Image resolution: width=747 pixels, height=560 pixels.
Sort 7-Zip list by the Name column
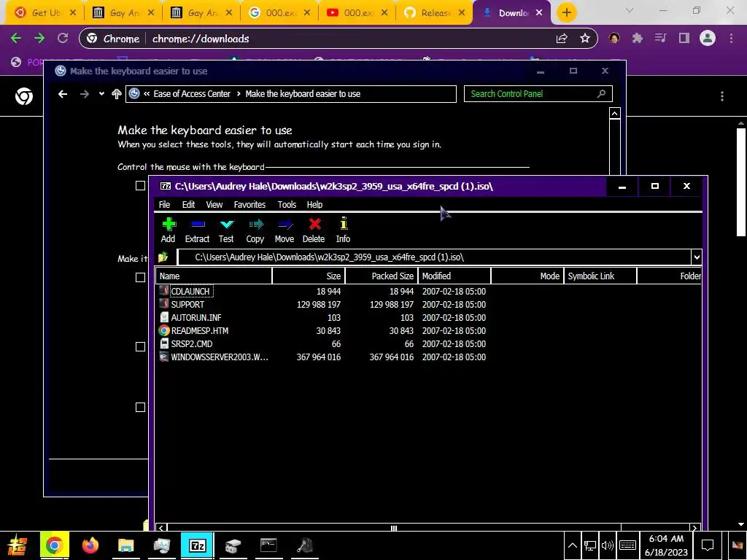[214, 276]
